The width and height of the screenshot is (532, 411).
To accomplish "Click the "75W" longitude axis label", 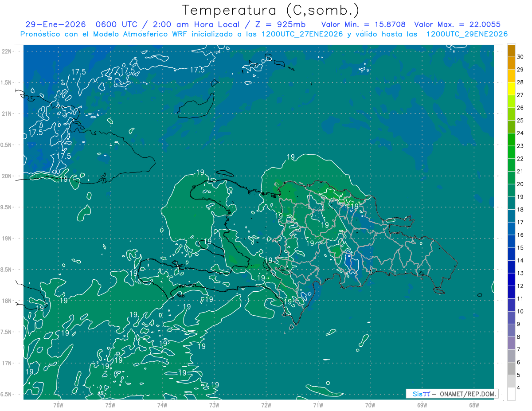I will [x=110, y=405].
